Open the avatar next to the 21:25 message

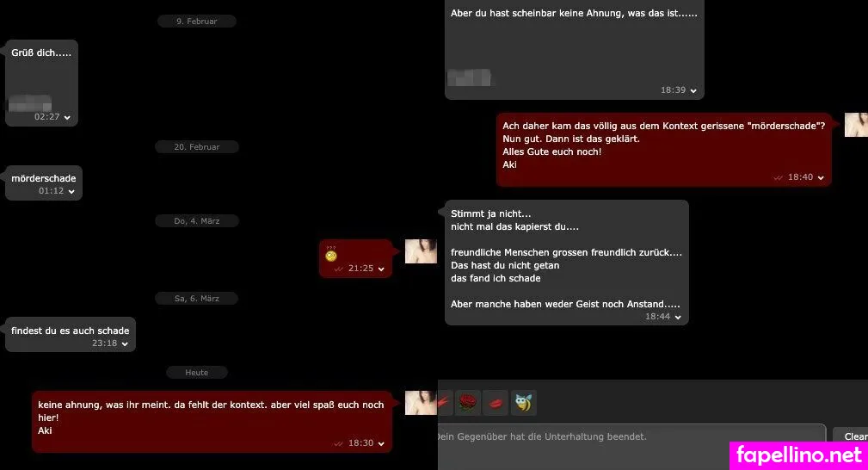421,251
